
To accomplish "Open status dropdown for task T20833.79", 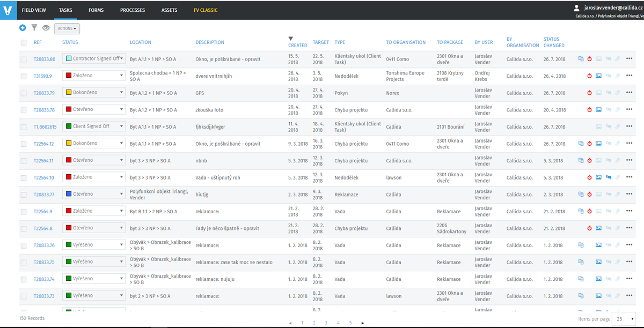I will click(94, 92).
